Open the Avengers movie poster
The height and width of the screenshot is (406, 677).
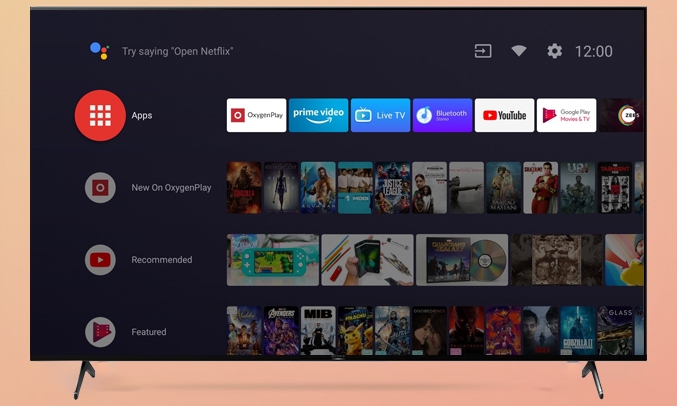(x=281, y=331)
